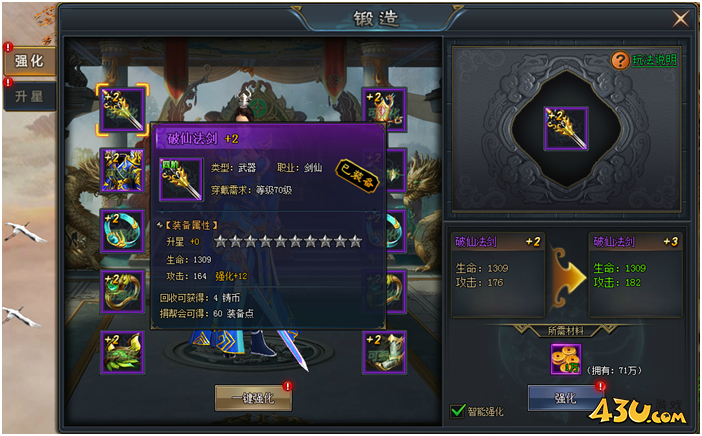Open the 玩法说明 help question mark
Viewport: 702px width, 436px height.
620,60
